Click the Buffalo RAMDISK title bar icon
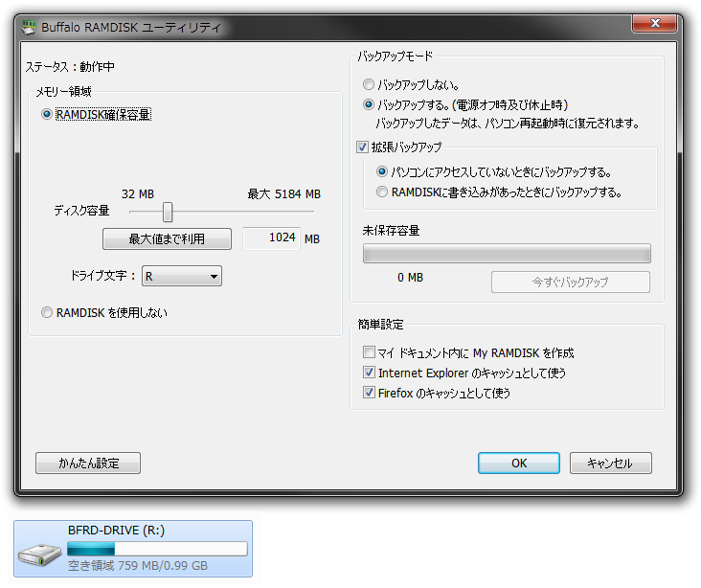701x588 pixels. [29, 27]
